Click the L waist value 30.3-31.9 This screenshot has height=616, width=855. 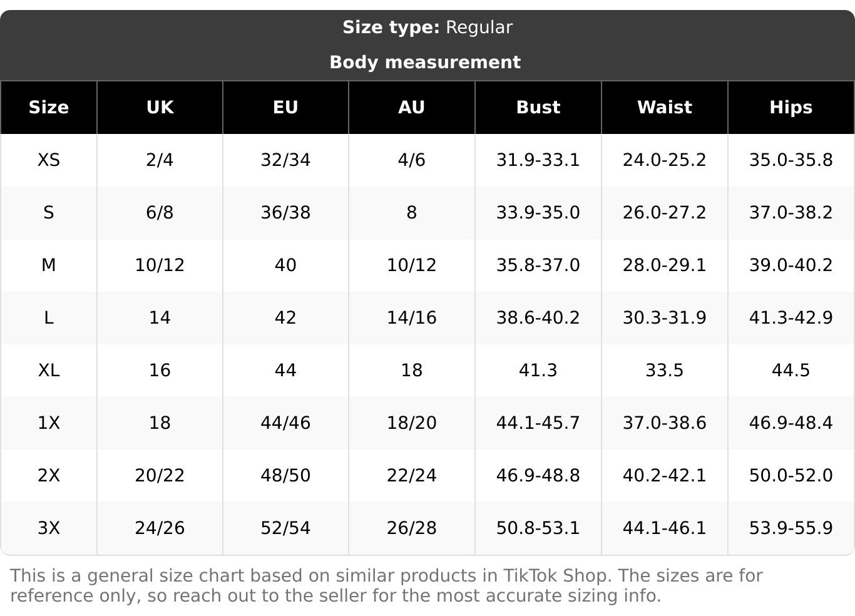664,318
